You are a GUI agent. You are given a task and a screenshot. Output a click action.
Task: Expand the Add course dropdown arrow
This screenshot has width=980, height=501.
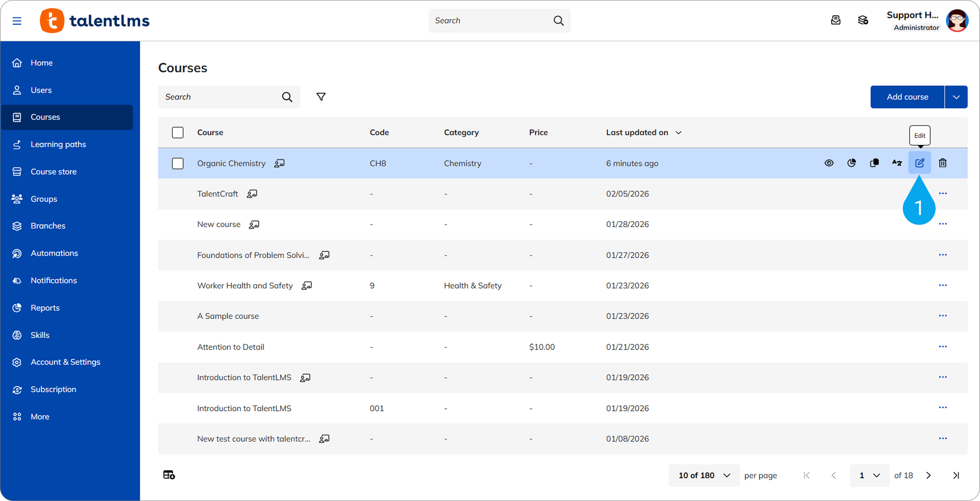(956, 97)
